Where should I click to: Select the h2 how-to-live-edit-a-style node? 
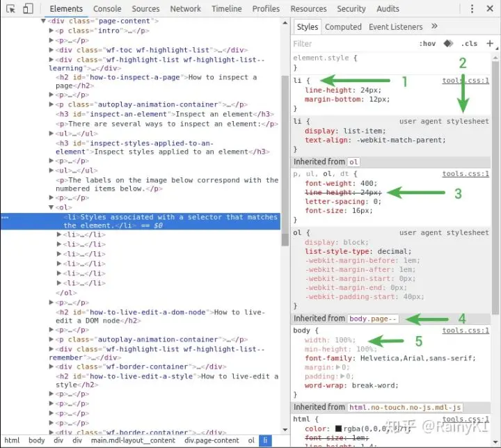pos(167,381)
